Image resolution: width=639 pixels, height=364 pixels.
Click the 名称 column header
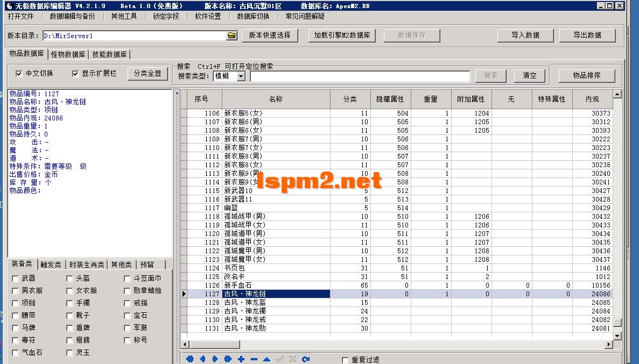coord(276,99)
